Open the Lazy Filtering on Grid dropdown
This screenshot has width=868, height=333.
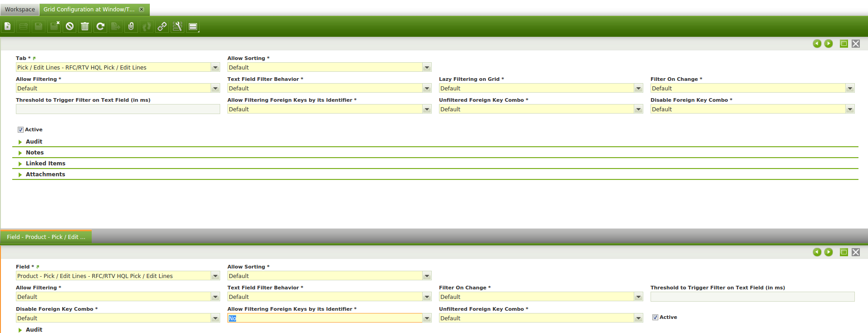[x=639, y=88]
